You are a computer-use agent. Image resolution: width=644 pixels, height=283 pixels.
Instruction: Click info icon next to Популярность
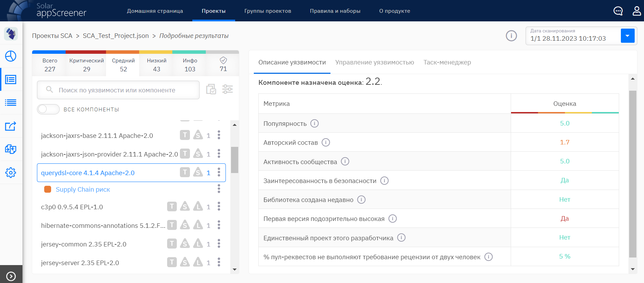coord(315,123)
